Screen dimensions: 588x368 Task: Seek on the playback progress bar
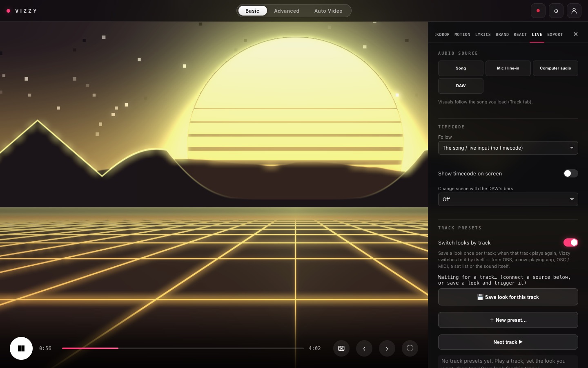point(183,348)
